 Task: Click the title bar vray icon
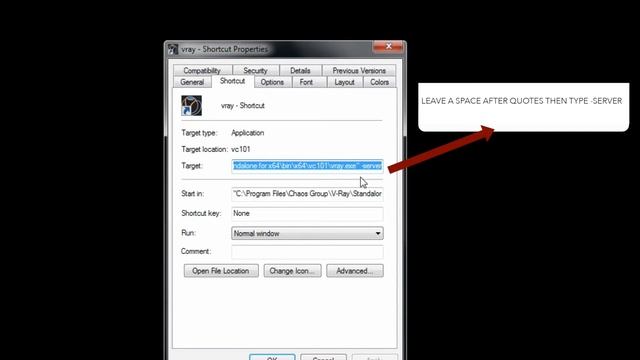click(x=173, y=49)
